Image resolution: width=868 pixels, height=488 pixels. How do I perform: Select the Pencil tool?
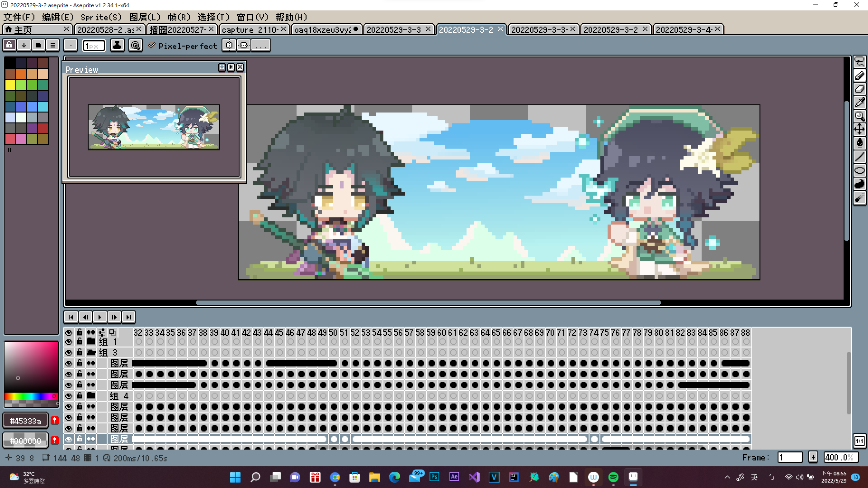point(859,76)
